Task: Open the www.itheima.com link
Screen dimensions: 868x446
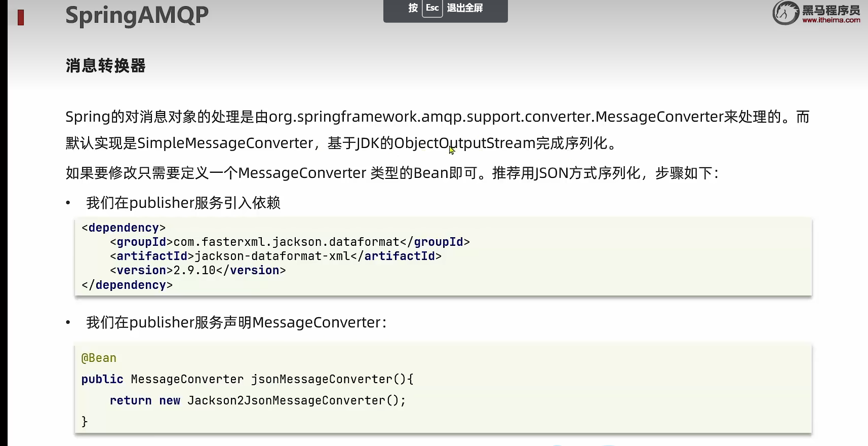Action: tap(831, 20)
